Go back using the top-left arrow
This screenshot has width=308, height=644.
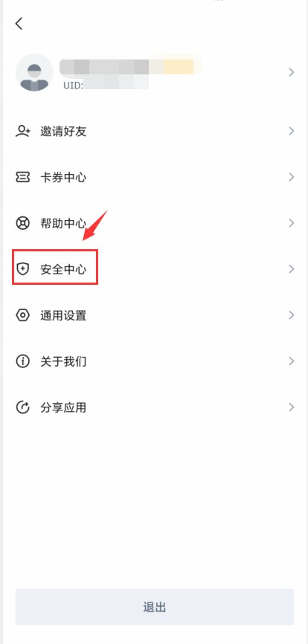pyautogui.click(x=19, y=23)
